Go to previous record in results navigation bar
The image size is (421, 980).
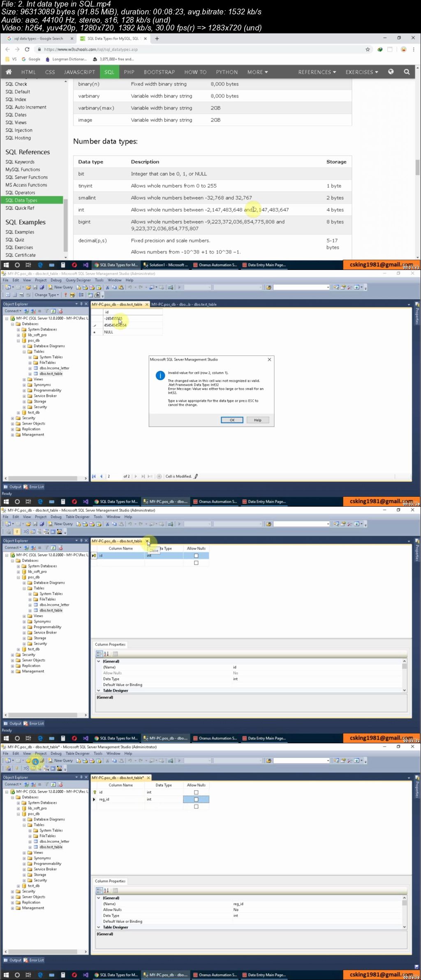(101, 476)
